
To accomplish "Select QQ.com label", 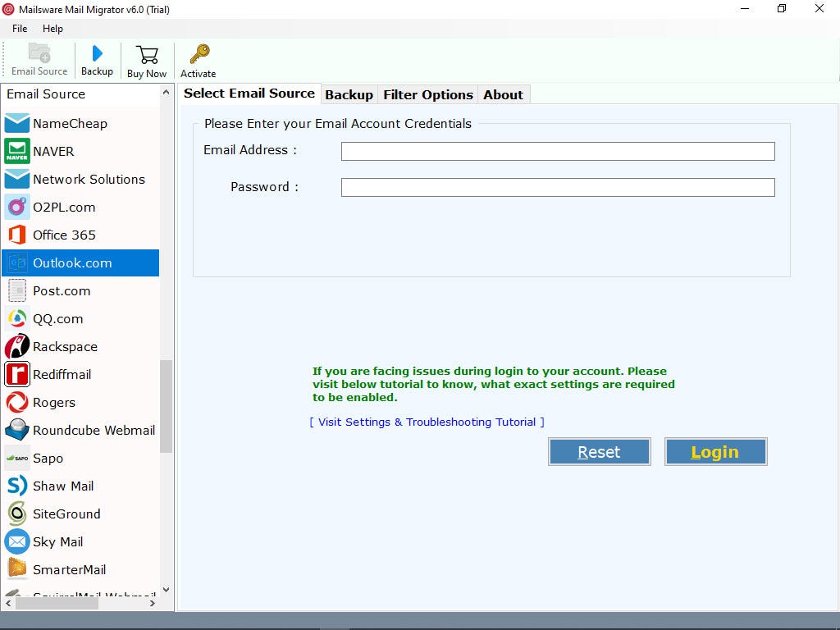I will click(58, 319).
